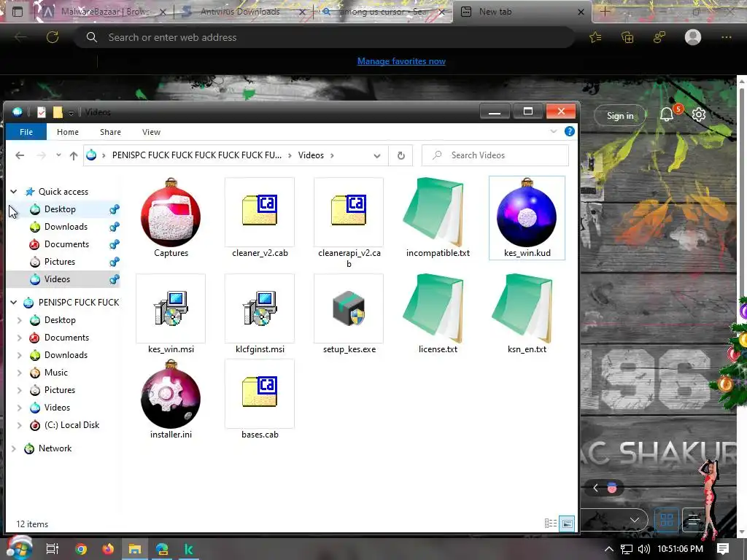Select the setup_kes.exe shield icon
747x560 pixels.
349,308
